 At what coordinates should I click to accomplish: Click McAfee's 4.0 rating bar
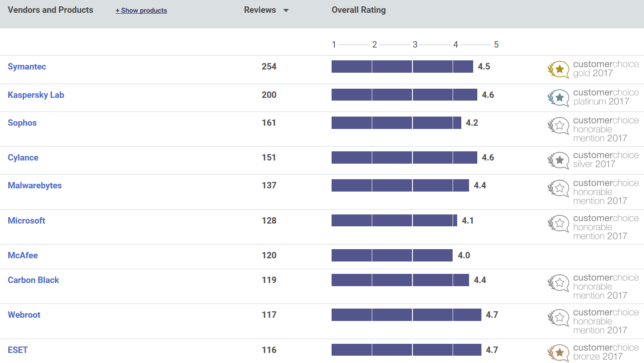(x=392, y=255)
